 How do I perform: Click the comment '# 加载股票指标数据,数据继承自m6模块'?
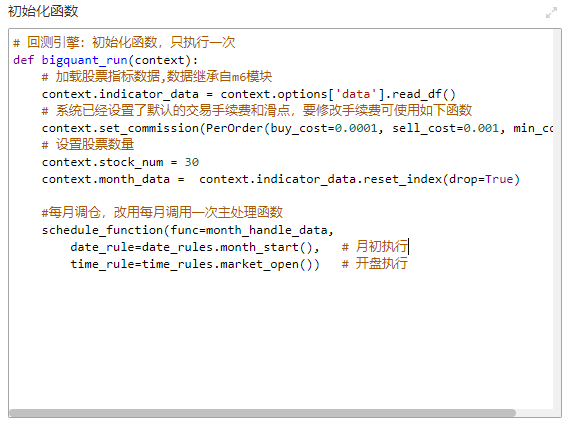click(x=157, y=77)
